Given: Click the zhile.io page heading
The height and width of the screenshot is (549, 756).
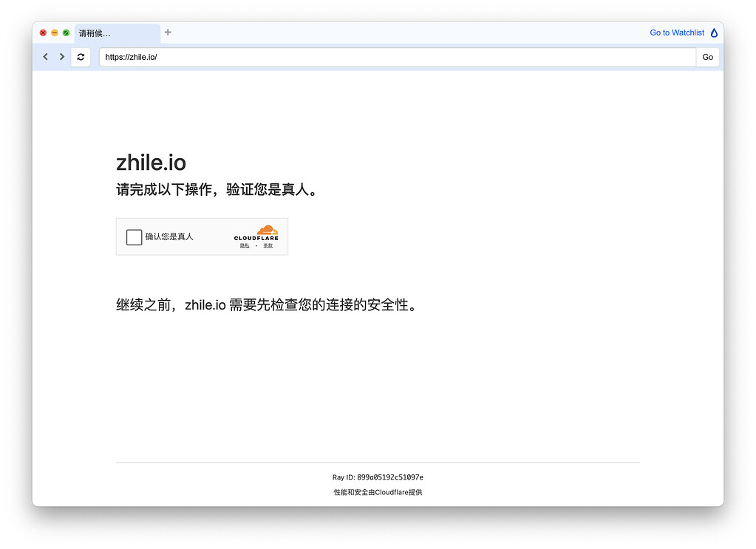Looking at the screenshot, I should click(151, 163).
